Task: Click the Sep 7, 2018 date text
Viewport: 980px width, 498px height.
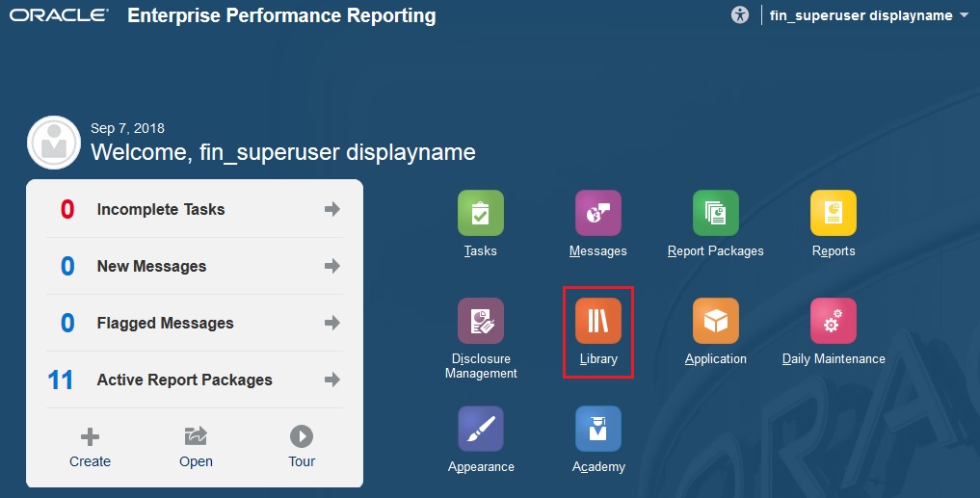Action: coord(127,128)
